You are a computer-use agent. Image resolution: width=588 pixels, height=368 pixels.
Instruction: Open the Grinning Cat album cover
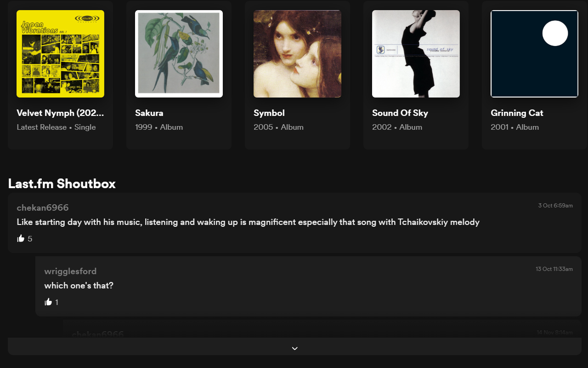(x=534, y=53)
